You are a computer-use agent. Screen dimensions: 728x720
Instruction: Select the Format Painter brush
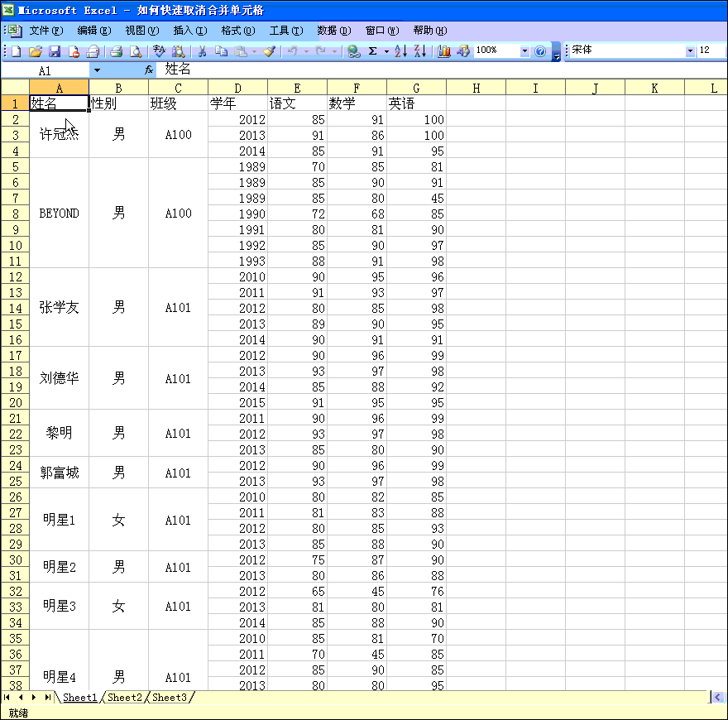tap(269, 51)
